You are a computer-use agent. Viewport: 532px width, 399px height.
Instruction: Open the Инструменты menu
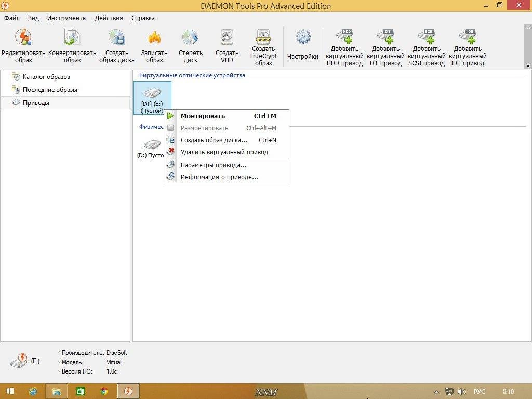[67, 18]
